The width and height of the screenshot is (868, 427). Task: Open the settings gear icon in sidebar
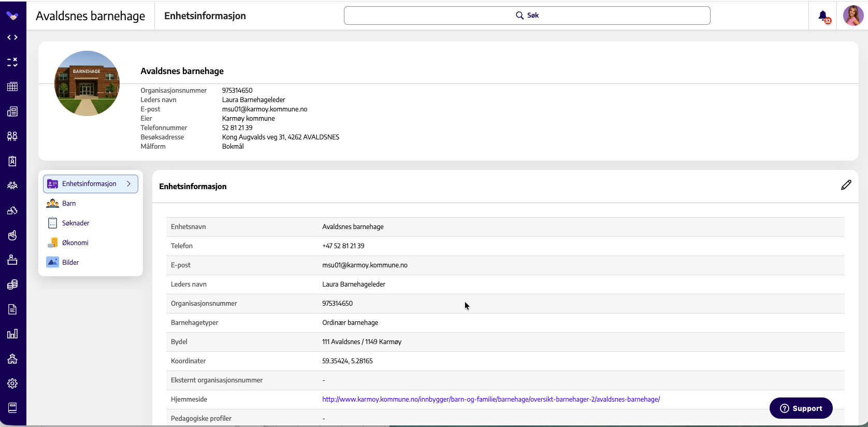point(12,383)
